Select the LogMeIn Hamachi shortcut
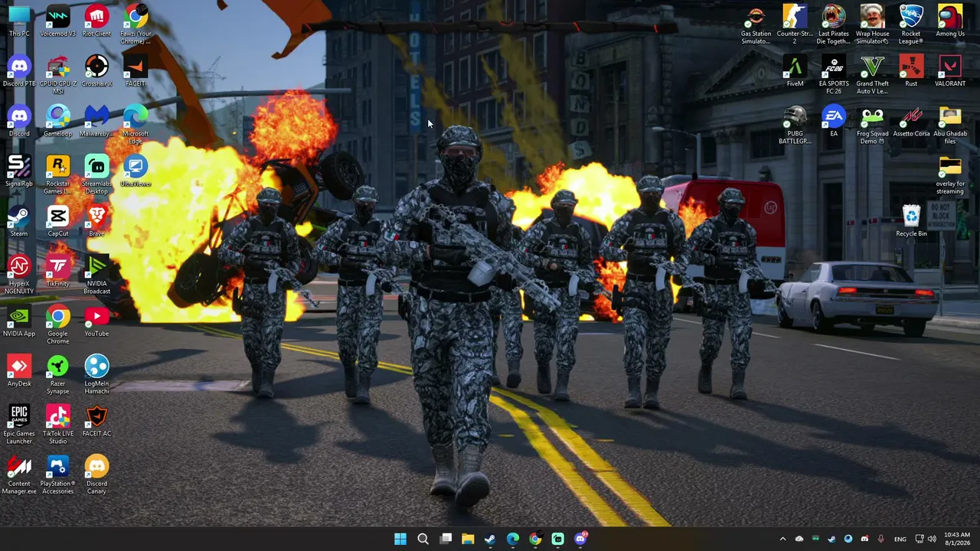This screenshot has height=551, width=980. coord(96,374)
